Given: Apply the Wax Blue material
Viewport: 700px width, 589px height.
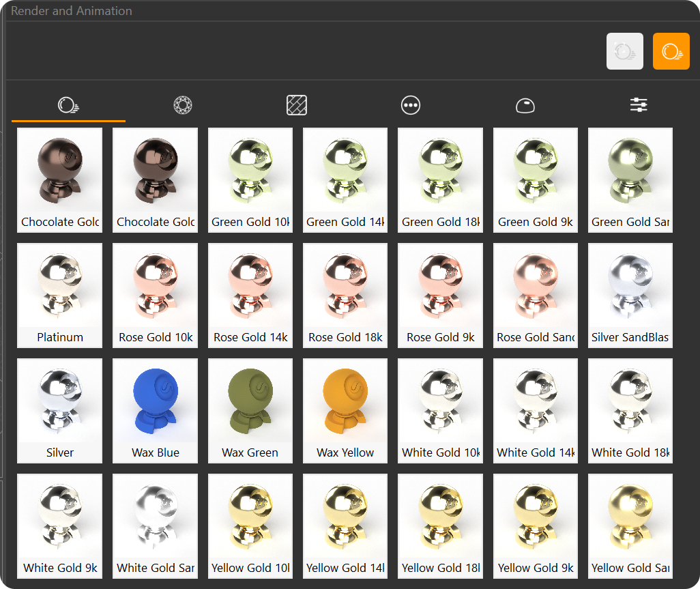Looking at the screenshot, I should [155, 410].
